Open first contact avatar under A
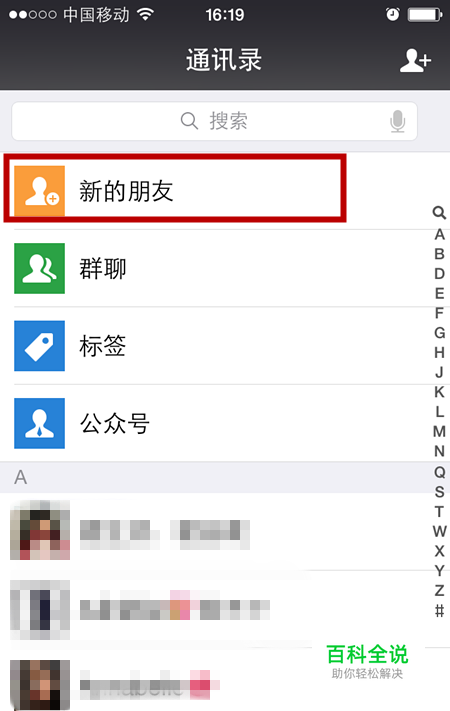 point(40,530)
